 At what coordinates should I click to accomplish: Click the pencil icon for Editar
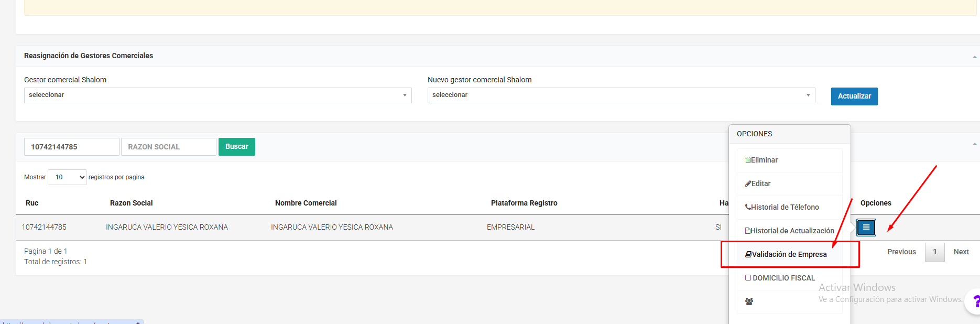pyautogui.click(x=748, y=183)
